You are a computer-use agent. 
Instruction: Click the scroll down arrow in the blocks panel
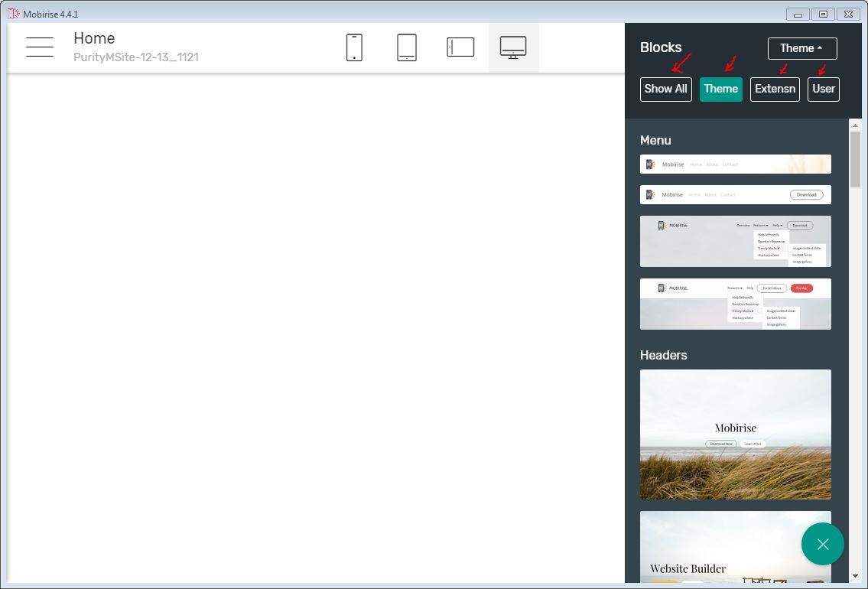point(855,576)
